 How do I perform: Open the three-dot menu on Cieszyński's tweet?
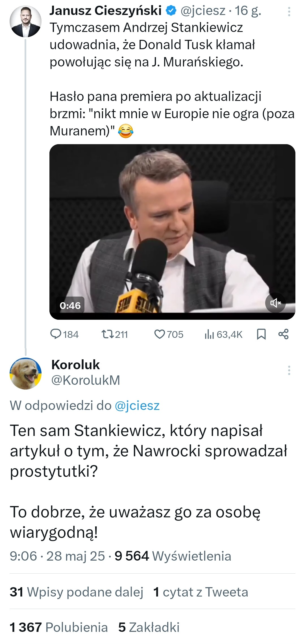pos(289,12)
